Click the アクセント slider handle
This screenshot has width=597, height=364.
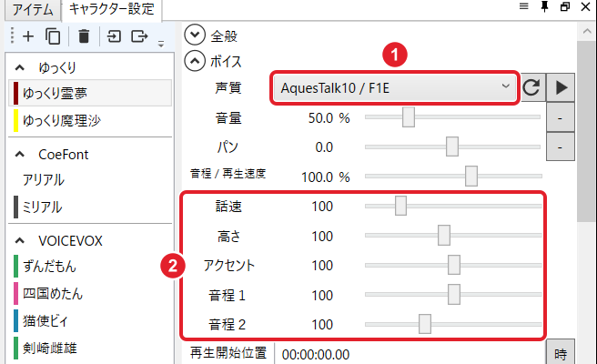point(454,265)
